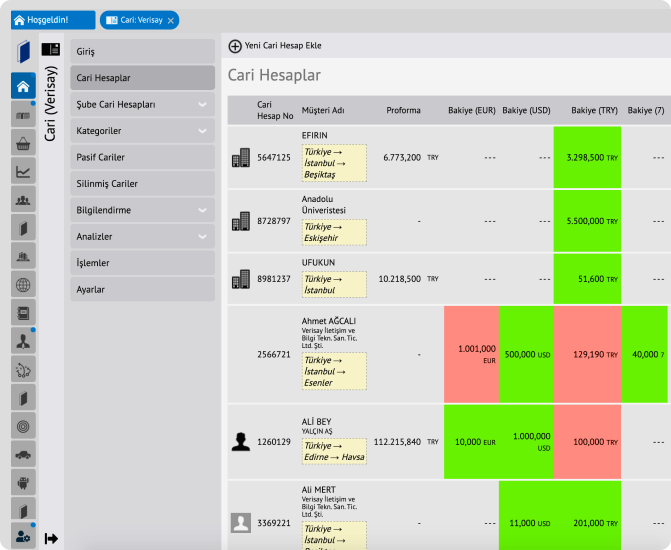Image resolution: width=671 pixels, height=550 pixels.
Task: Click the Bakiye (EUR) column header
Action: 472,110
